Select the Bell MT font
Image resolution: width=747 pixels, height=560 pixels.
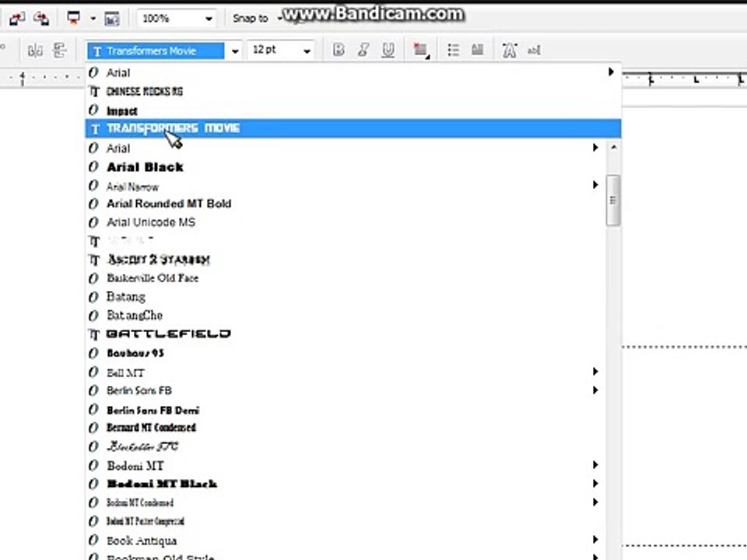pyautogui.click(x=345, y=372)
